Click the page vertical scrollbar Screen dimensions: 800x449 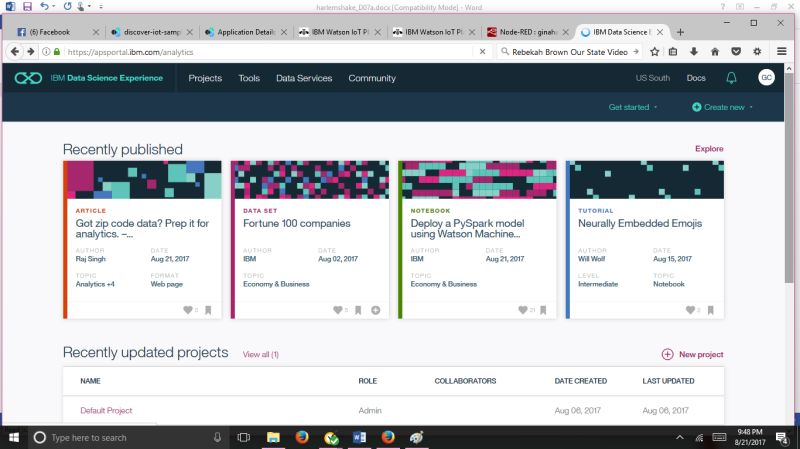pyautogui.click(x=789, y=179)
